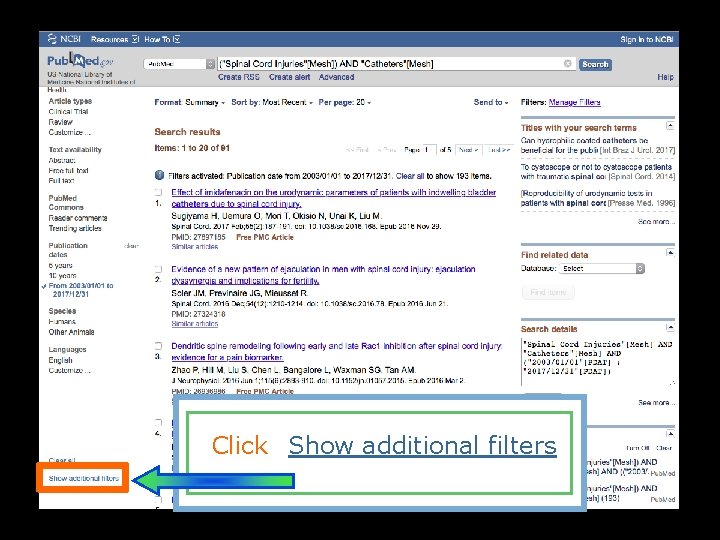
Task: Check the checkbox for result 2
Action: [x=158, y=269]
